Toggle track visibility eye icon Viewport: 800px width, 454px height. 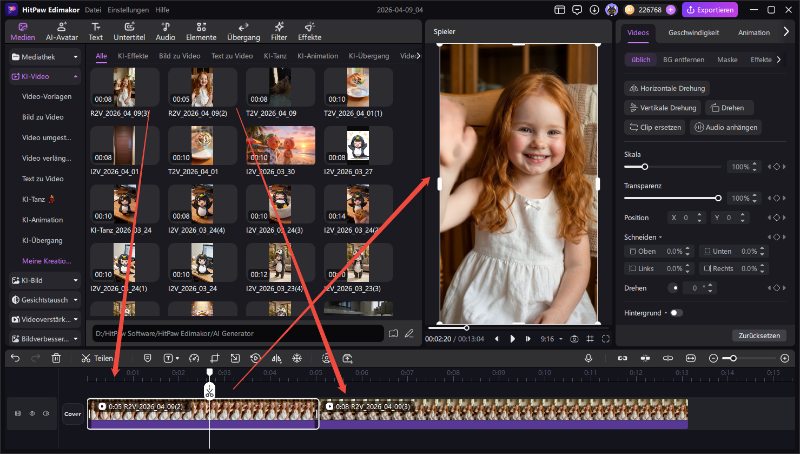click(x=31, y=413)
